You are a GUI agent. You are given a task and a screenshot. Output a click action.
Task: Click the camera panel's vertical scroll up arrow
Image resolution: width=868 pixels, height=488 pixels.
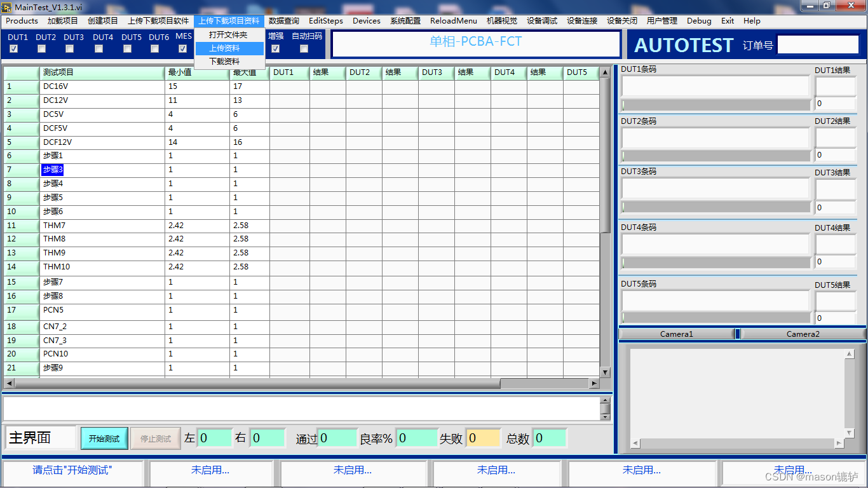[850, 354]
